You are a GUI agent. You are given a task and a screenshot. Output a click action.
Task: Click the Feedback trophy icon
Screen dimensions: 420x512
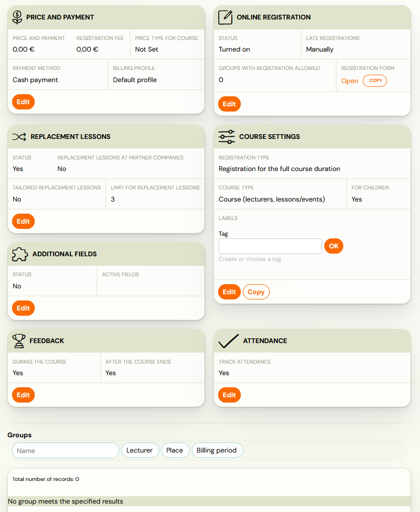18,341
